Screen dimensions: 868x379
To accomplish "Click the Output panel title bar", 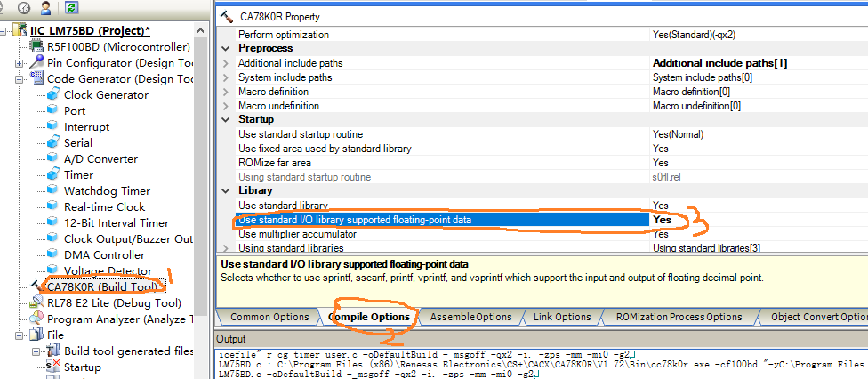I will click(x=541, y=339).
